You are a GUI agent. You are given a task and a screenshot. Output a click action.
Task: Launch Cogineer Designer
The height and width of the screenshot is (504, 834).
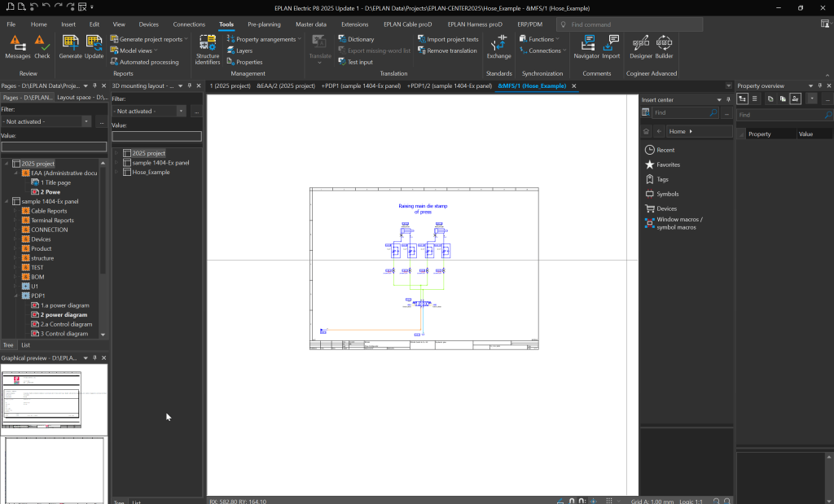coord(641,46)
